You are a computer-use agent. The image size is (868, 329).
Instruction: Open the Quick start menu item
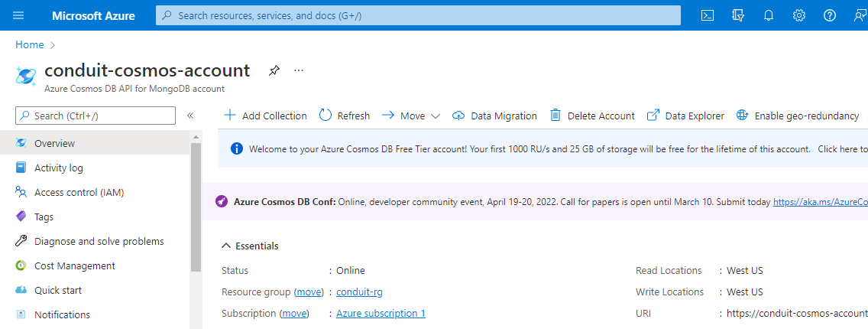point(95,290)
